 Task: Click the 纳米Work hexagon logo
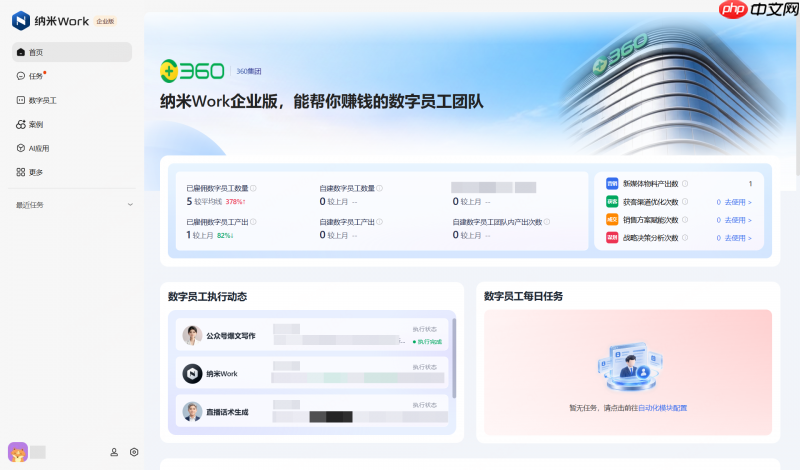pyautogui.click(x=21, y=21)
